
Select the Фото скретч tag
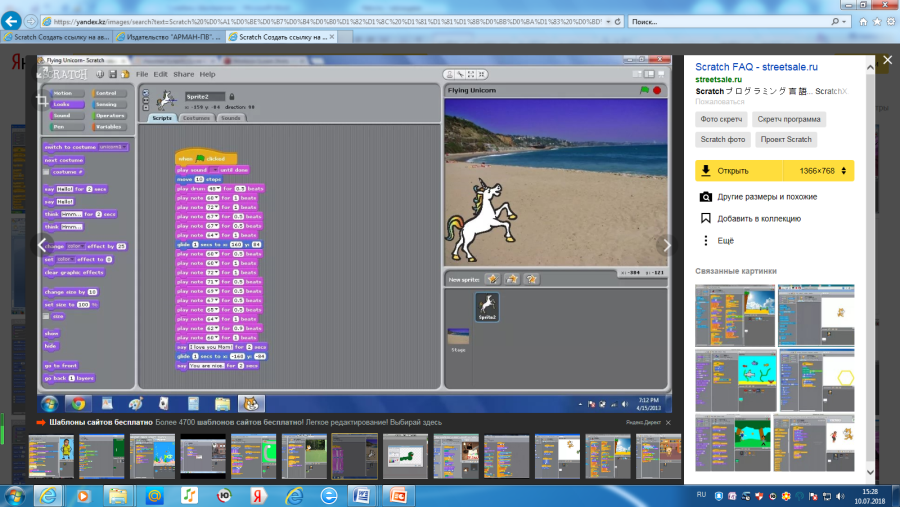721,119
